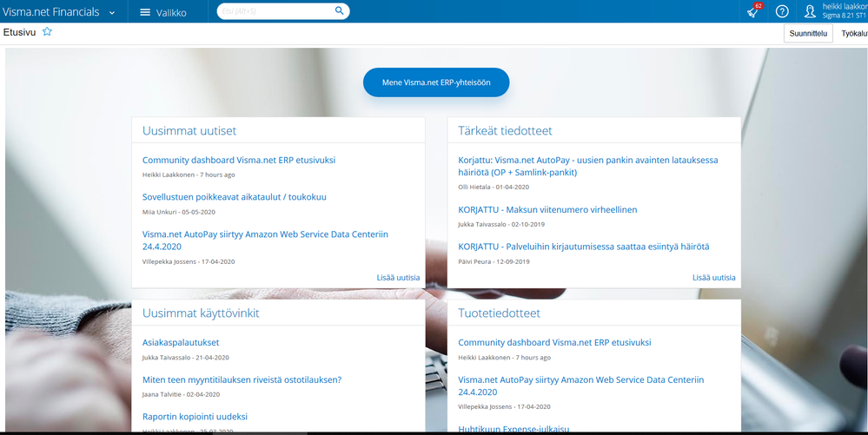Open KORJATTU - Palveluihin kirjautumisessa notice

[584, 247]
